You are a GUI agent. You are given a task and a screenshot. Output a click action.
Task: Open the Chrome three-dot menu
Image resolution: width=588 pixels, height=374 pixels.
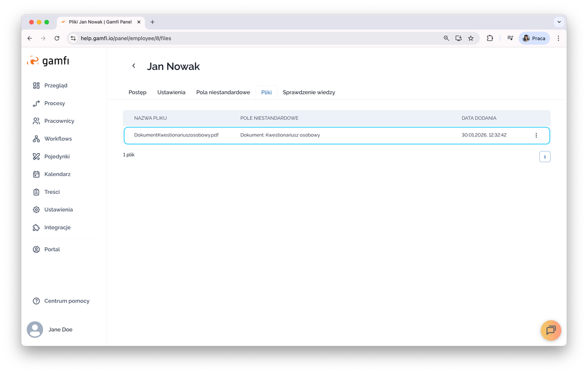(558, 38)
